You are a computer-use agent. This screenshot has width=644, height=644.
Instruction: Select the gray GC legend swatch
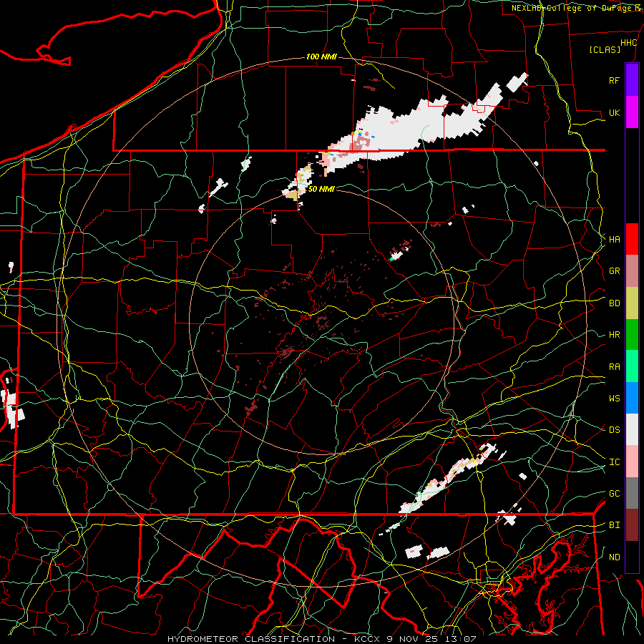[x=632, y=493]
